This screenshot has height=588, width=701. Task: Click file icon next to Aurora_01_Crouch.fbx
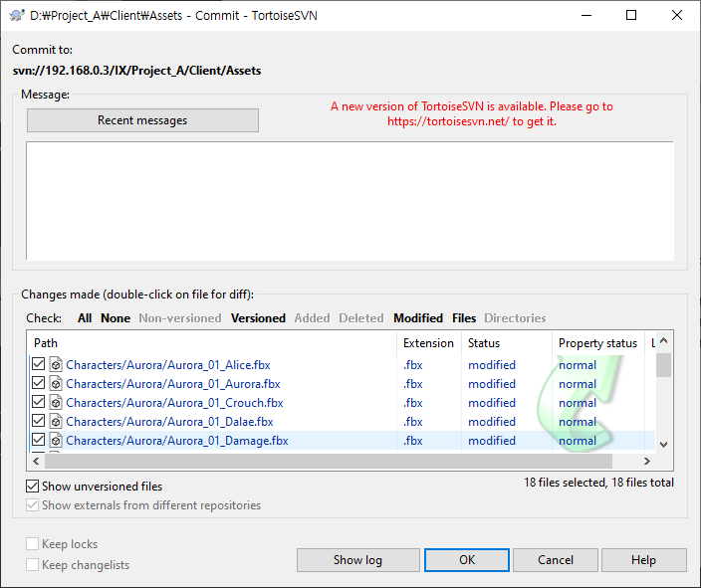[x=57, y=403]
